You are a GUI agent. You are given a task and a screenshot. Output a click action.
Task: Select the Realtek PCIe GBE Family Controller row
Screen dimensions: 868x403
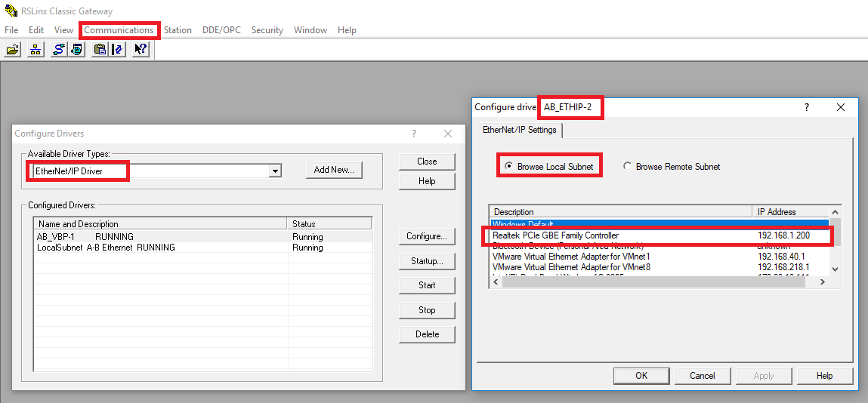pos(659,235)
